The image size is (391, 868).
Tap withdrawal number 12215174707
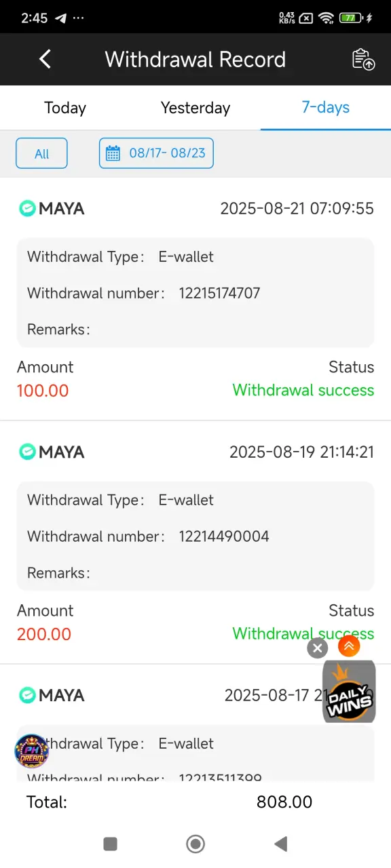[x=219, y=293]
